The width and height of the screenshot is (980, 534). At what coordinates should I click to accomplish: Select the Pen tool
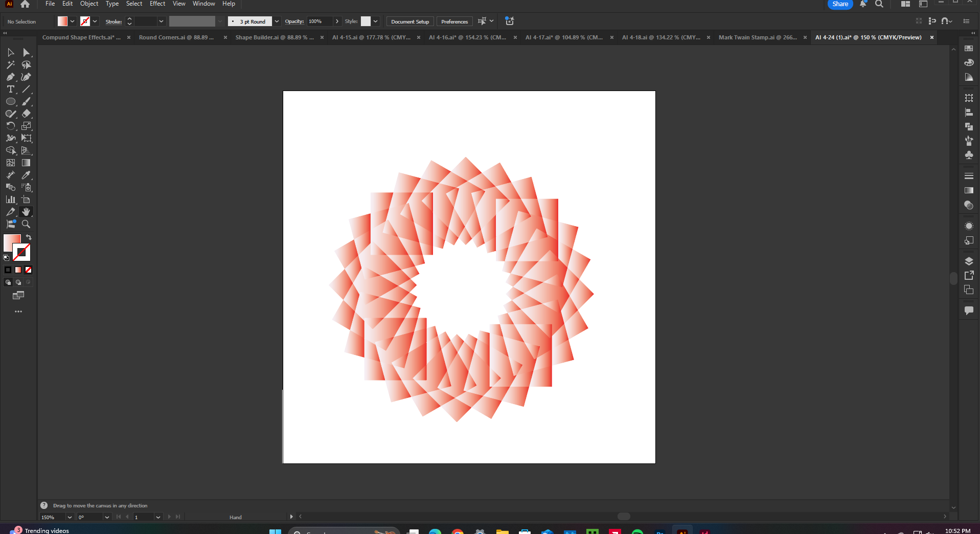pos(10,77)
